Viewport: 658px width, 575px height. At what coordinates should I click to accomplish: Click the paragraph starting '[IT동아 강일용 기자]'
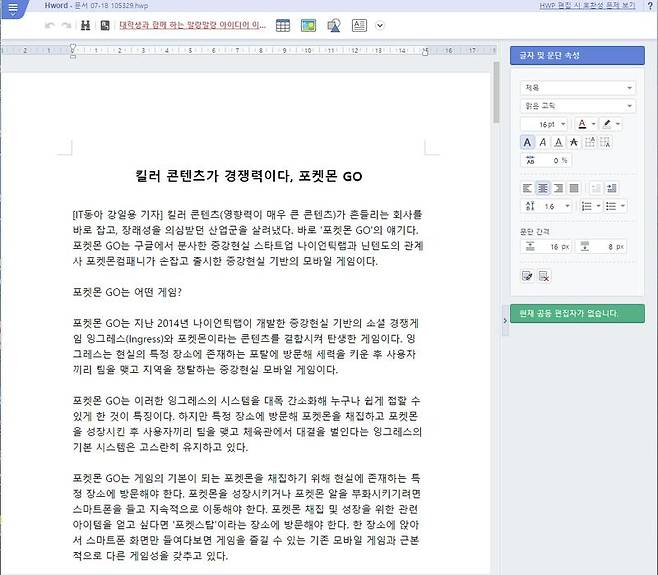[x=248, y=238]
